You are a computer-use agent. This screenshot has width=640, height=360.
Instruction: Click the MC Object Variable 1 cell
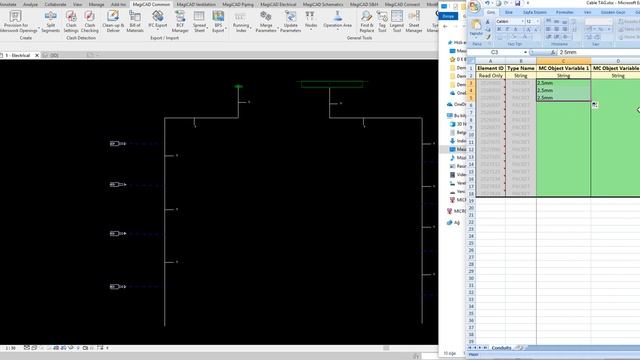pyautogui.click(x=563, y=68)
